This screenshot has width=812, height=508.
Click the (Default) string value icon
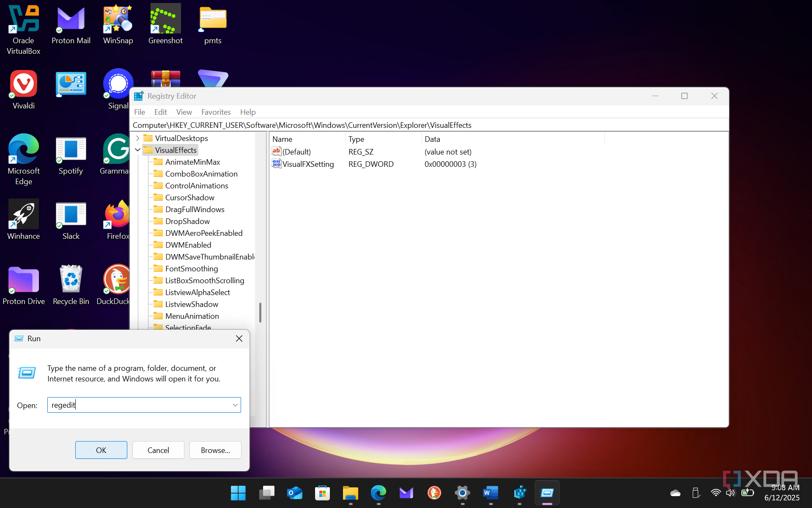[x=277, y=152]
